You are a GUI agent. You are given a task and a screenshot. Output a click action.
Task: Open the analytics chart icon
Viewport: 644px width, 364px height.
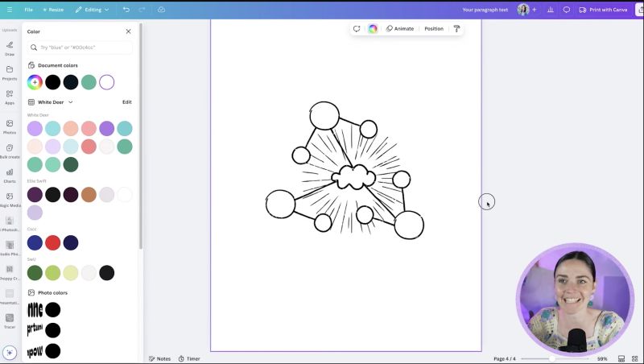tap(551, 10)
